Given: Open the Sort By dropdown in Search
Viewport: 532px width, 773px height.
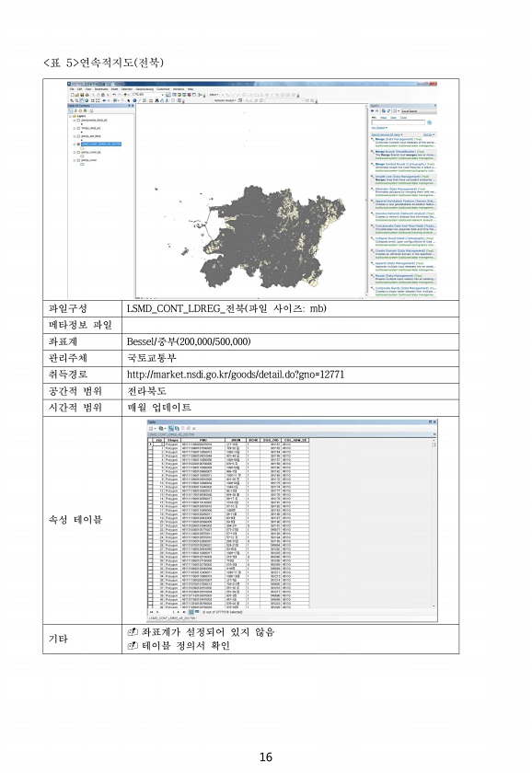Looking at the screenshot, I should (x=429, y=134).
